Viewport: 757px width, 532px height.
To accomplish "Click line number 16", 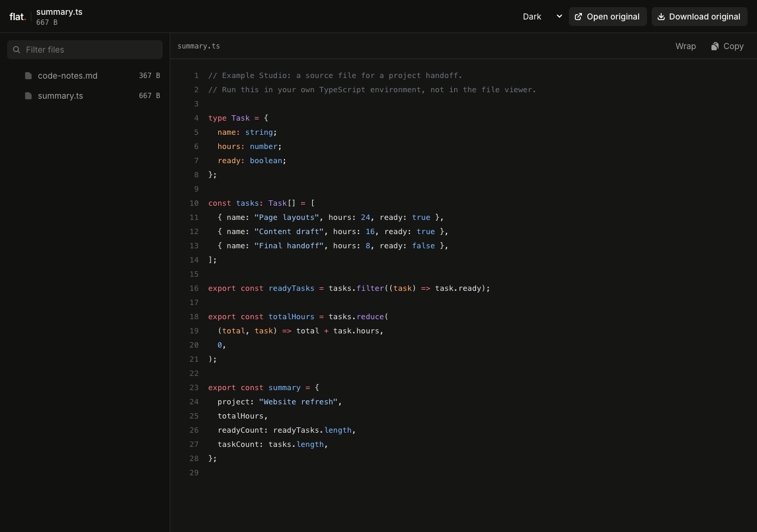I will (x=194, y=288).
